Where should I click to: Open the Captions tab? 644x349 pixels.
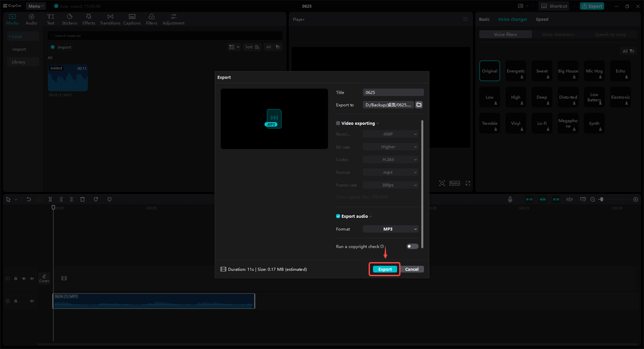(132, 20)
